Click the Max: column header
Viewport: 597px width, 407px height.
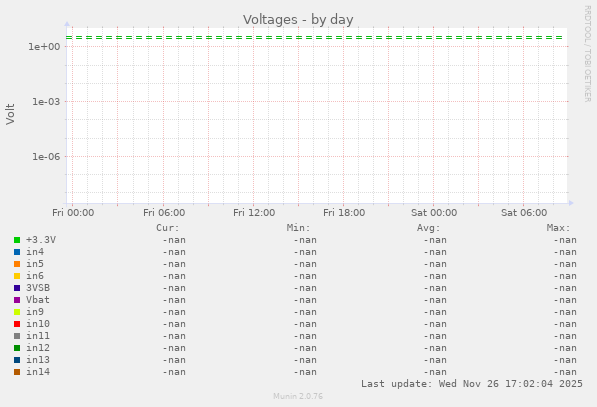(x=559, y=228)
